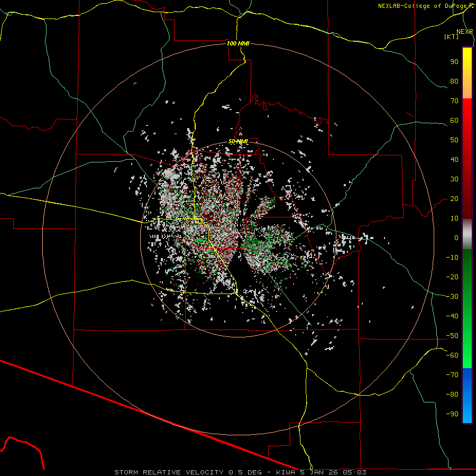This screenshot has width=476, height=476.
Task: Pick the 30 label on the legend
Action: coord(454,179)
